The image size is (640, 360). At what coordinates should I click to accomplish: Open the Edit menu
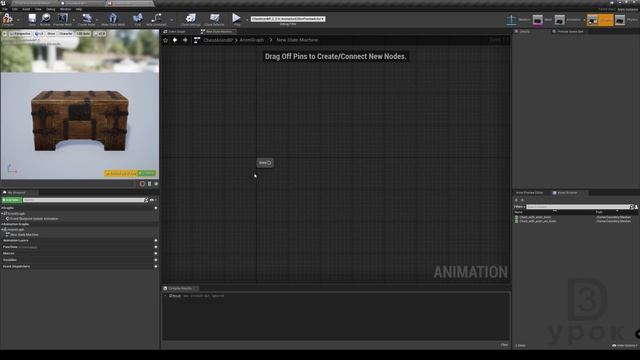point(15,9)
